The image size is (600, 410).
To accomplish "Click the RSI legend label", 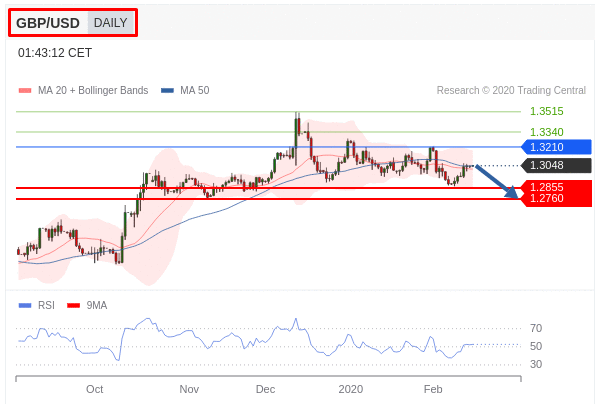I will (x=46, y=305).
